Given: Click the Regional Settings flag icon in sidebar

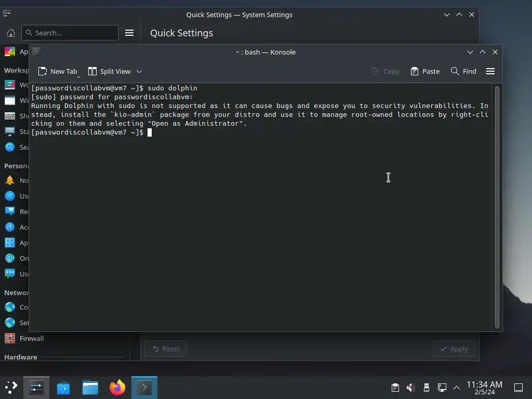Looking at the screenshot, I should (x=10, y=211).
